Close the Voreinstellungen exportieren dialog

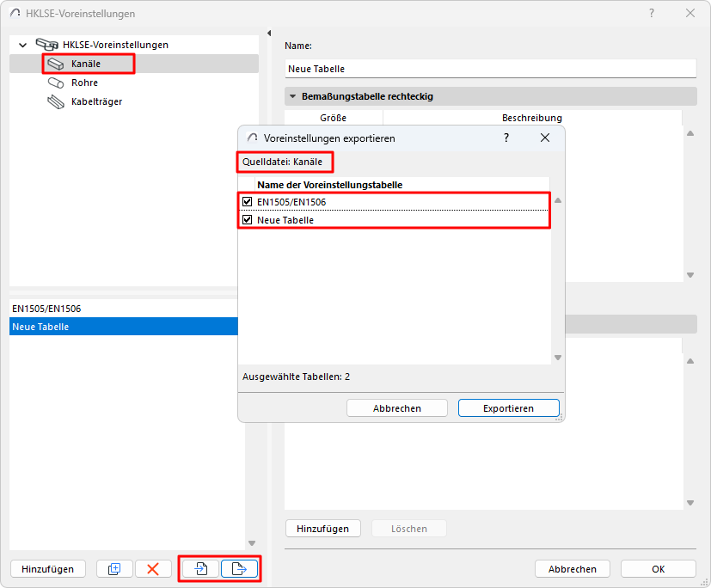tap(545, 138)
